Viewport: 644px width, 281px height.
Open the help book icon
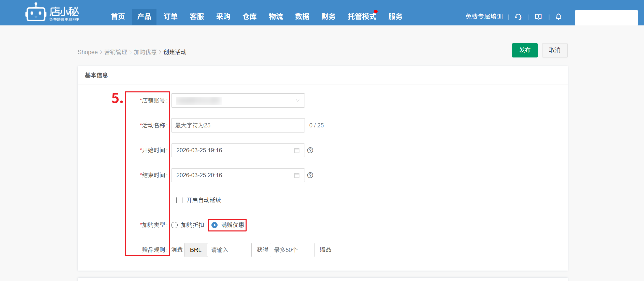tap(538, 17)
